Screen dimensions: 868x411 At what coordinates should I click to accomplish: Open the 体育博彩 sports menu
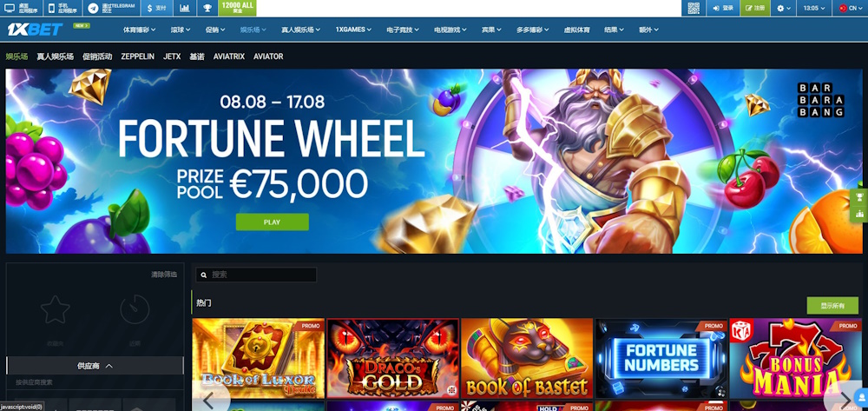[x=140, y=30]
